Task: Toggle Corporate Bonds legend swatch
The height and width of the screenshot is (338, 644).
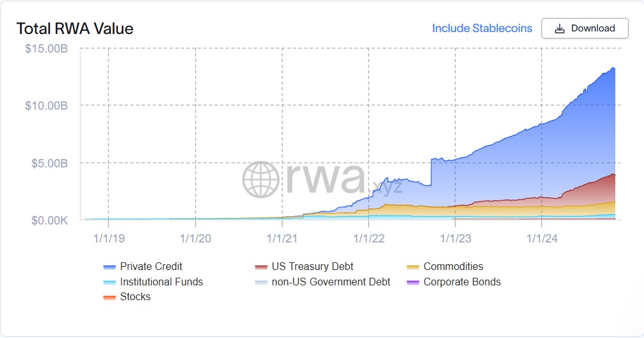Action: point(413,282)
